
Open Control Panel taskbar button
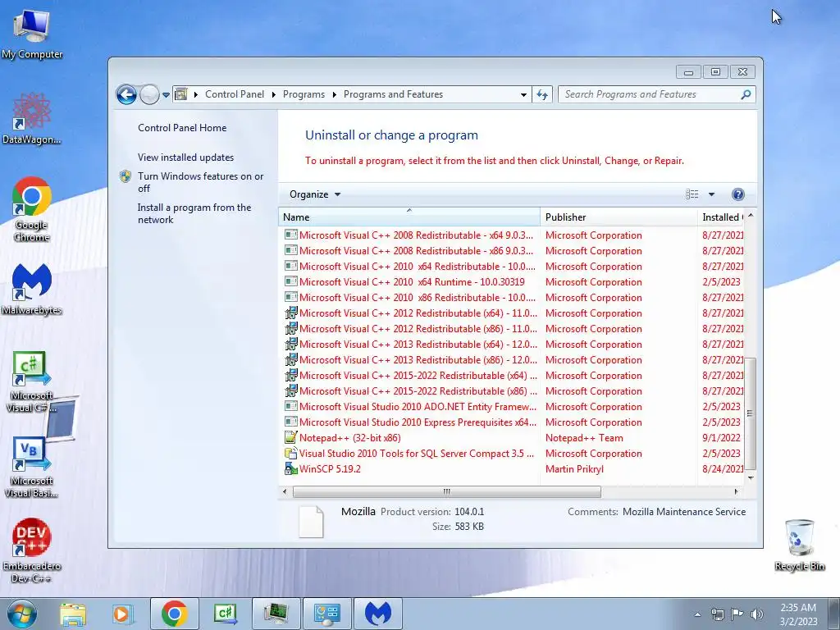[x=326, y=614]
